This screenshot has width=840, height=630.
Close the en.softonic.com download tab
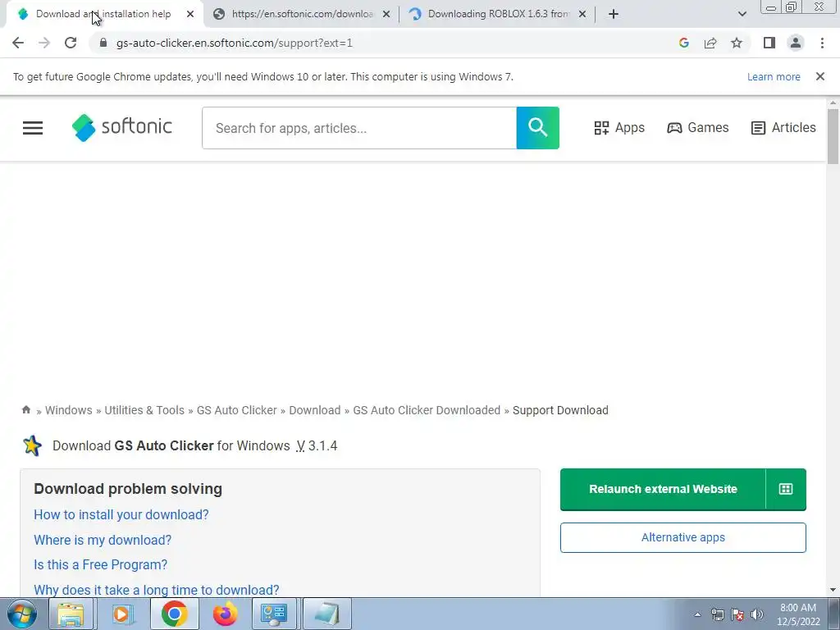coord(386,14)
